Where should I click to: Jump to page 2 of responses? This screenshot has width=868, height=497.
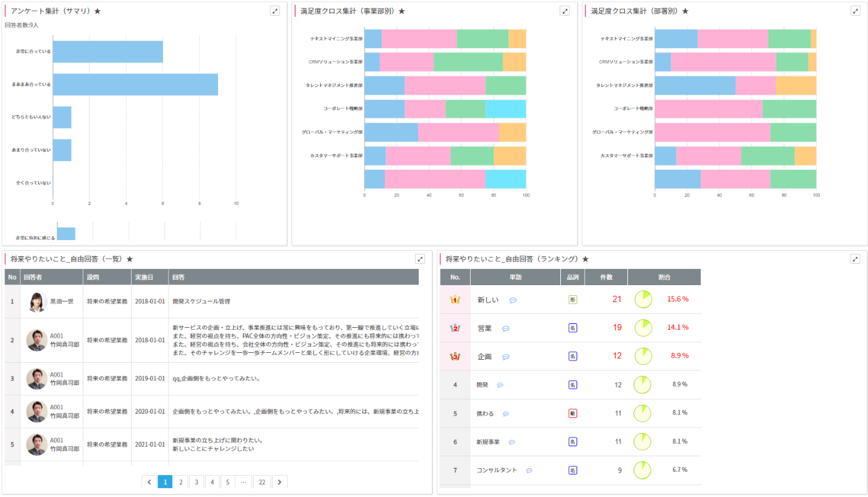tap(180, 482)
